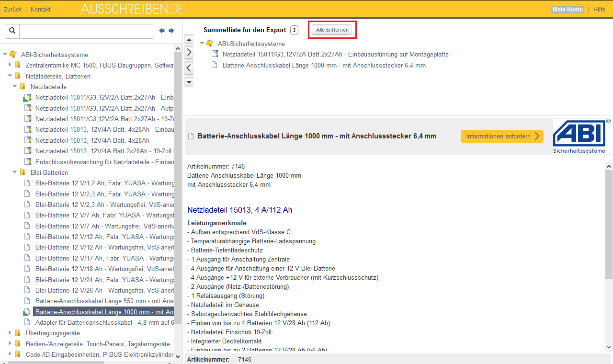The image size is (613, 364).
Task: Click the search magnifier icon
Action: click(x=12, y=31)
